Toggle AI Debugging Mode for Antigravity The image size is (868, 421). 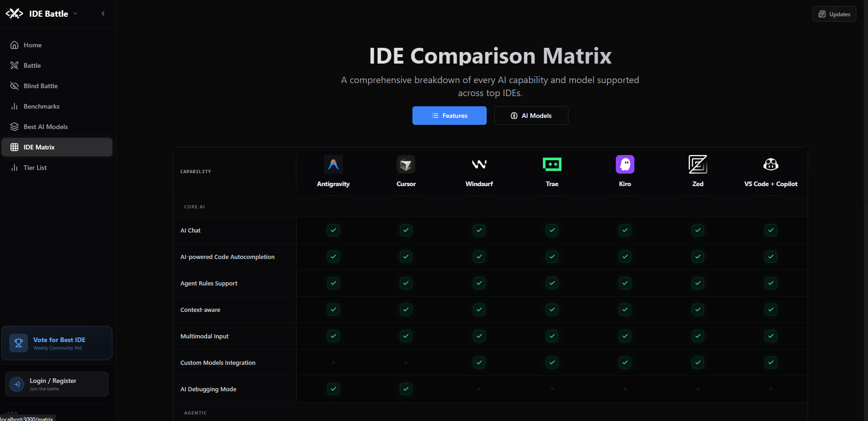point(333,389)
